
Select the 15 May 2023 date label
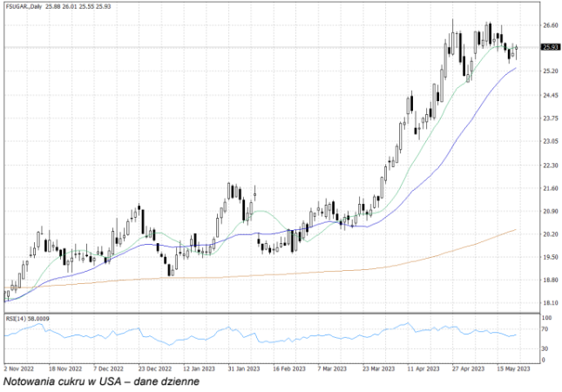tap(513, 368)
